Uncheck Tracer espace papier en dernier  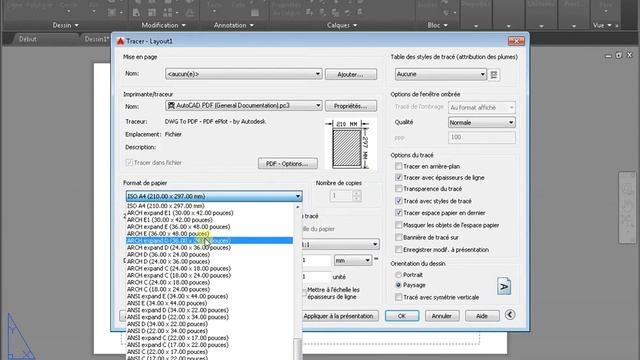pyautogui.click(x=398, y=213)
